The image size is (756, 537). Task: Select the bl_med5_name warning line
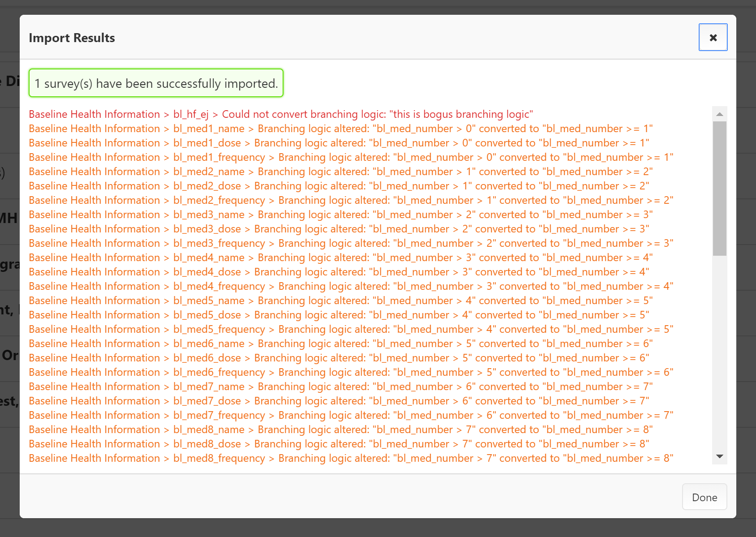pyautogui.click(x=340, y=301)
